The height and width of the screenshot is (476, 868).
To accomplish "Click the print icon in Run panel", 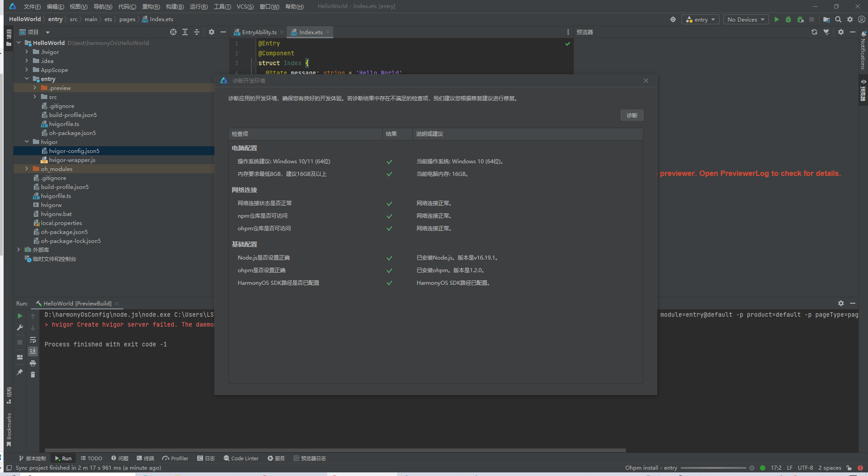I will click(33, 363).
